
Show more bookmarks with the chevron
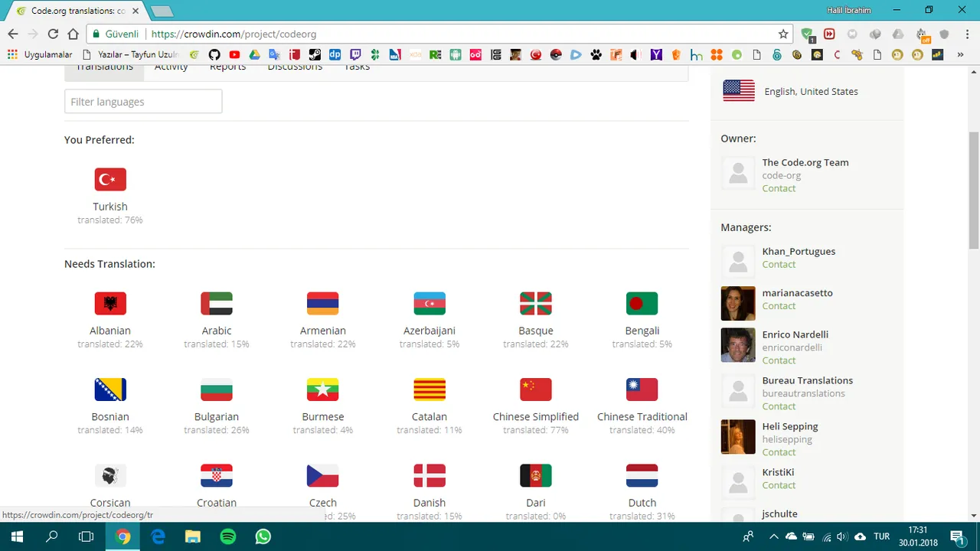[960, 54]
